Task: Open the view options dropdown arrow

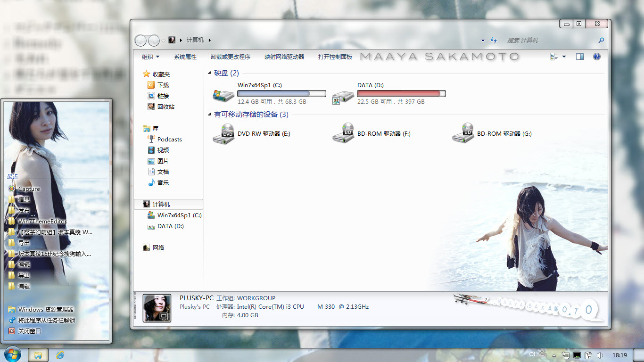Action: click(564, 57)
